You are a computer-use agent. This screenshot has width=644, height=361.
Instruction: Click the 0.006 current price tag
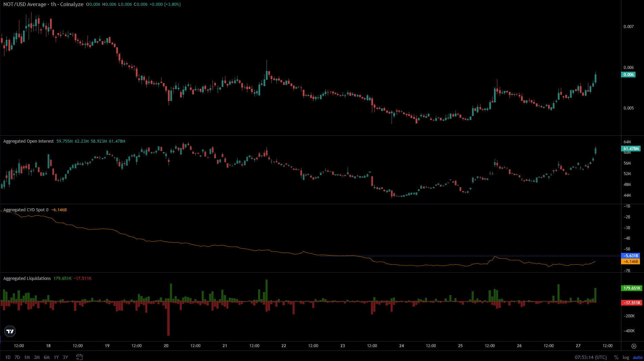click(628, 75)
